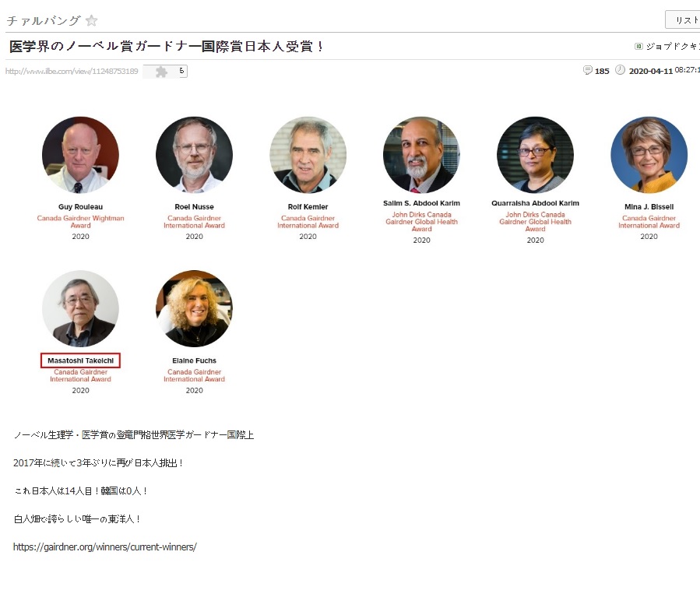Click the post title 医学界のノーベル賞
This screenshot has height=601, width=700.
tap(166, 47)
